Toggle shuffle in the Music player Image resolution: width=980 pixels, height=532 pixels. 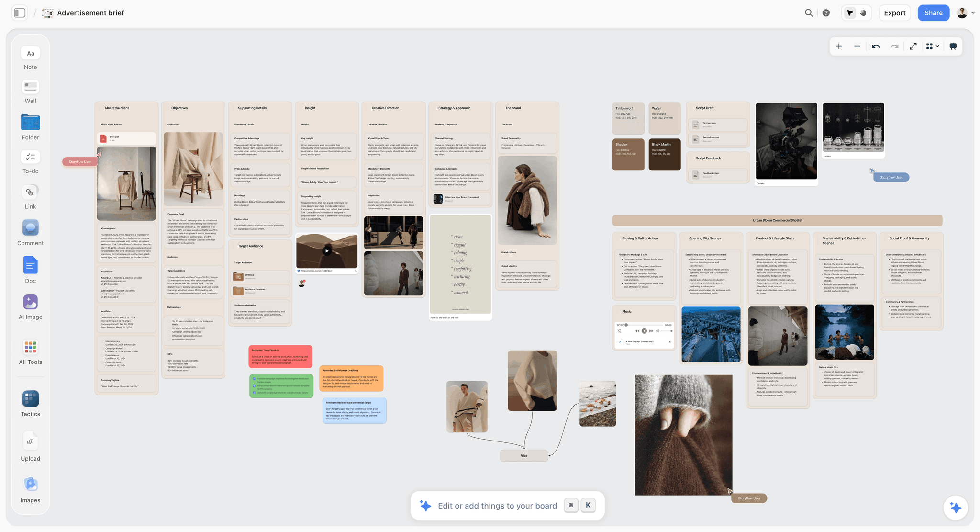619,331
